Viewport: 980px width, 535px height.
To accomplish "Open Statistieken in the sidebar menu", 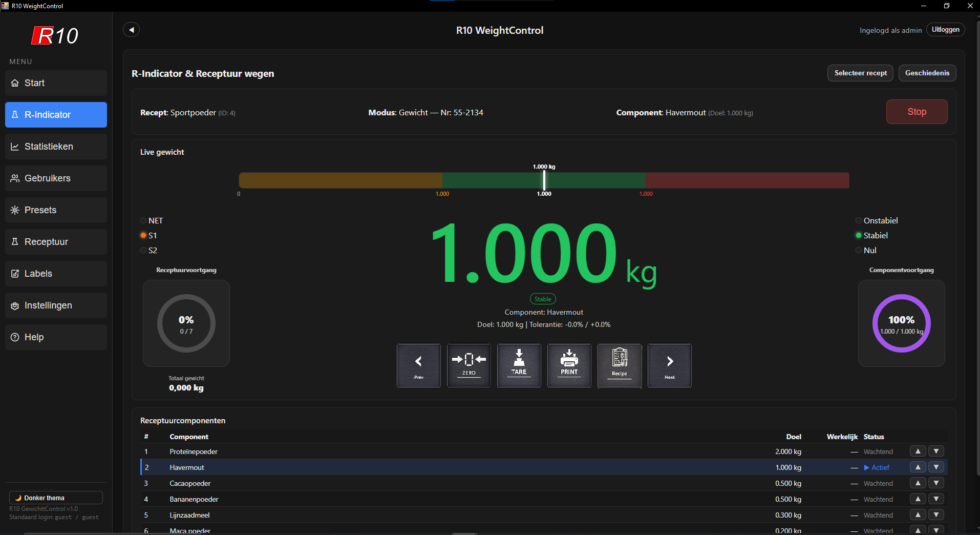I will coord(56,147).
